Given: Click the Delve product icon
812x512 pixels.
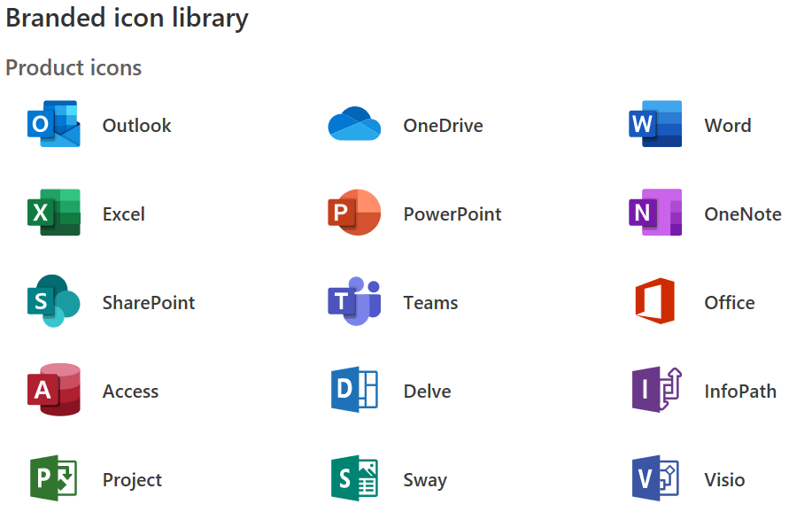Looking at the screenshot, I should point(354,390).
